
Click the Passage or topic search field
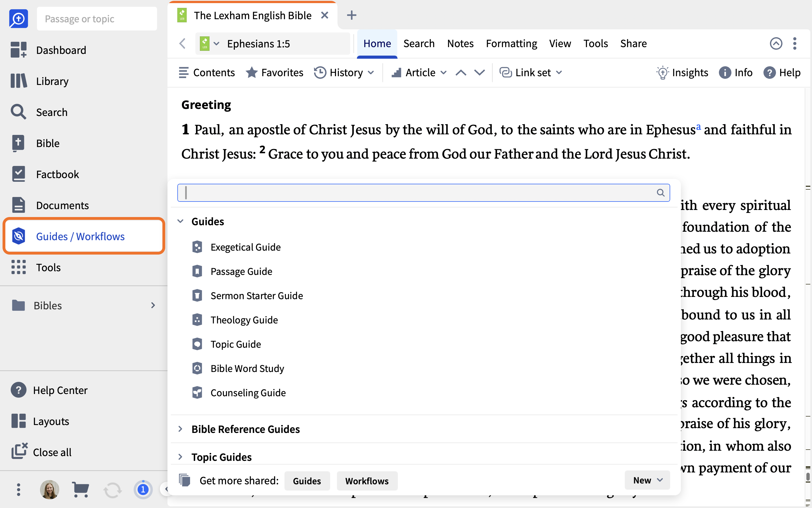pyautogui.click(x=97, y=19)
